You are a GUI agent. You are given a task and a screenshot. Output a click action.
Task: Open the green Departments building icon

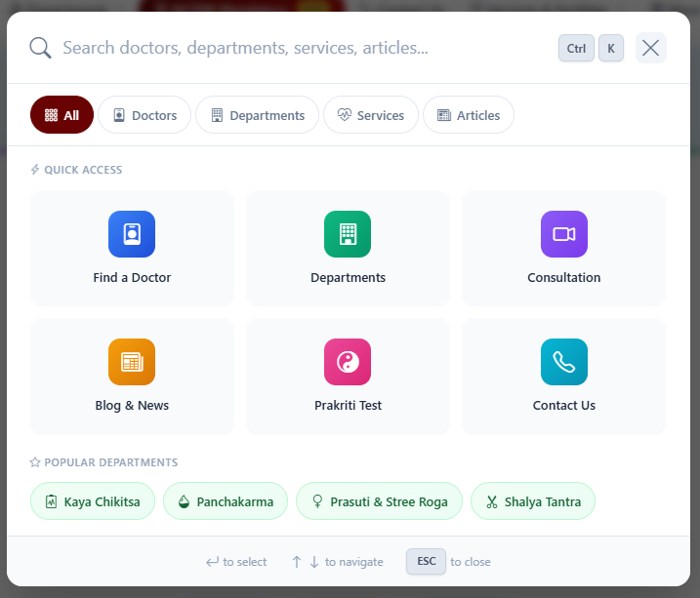(348, 234)
